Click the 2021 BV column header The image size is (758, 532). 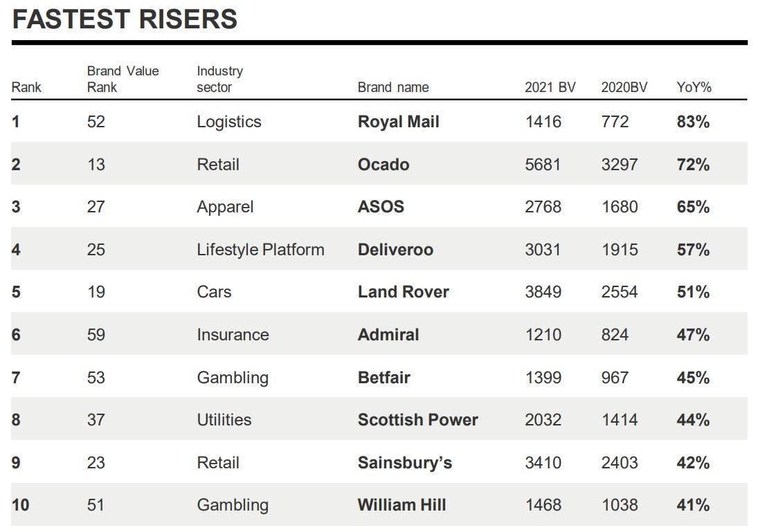click(x=550, y=87)
